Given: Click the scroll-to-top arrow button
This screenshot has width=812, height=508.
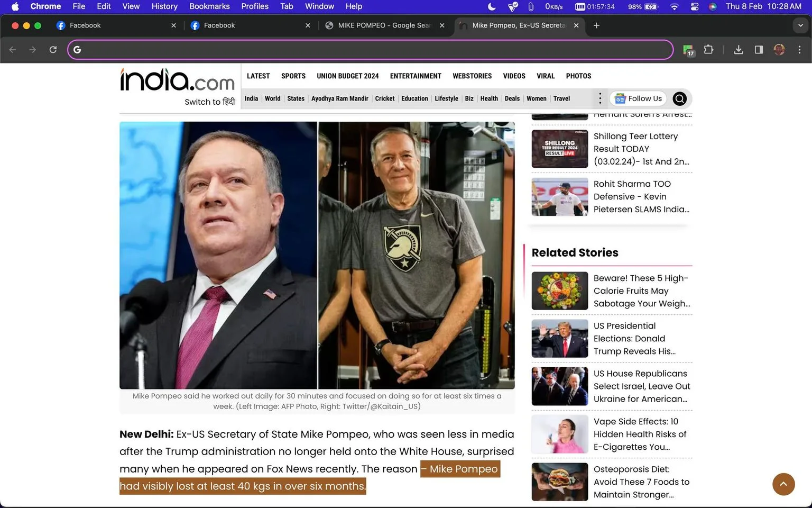Looking at the screenshot, I should 783,484.
